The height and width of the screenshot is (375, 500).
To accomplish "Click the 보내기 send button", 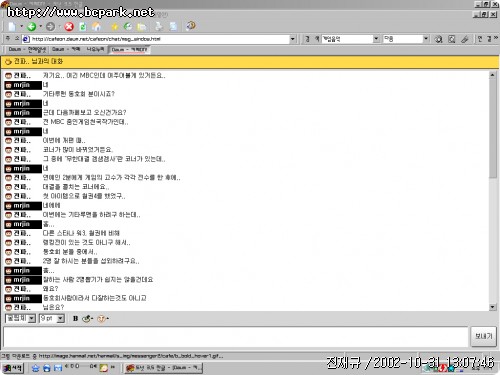I will coord(483,336).
